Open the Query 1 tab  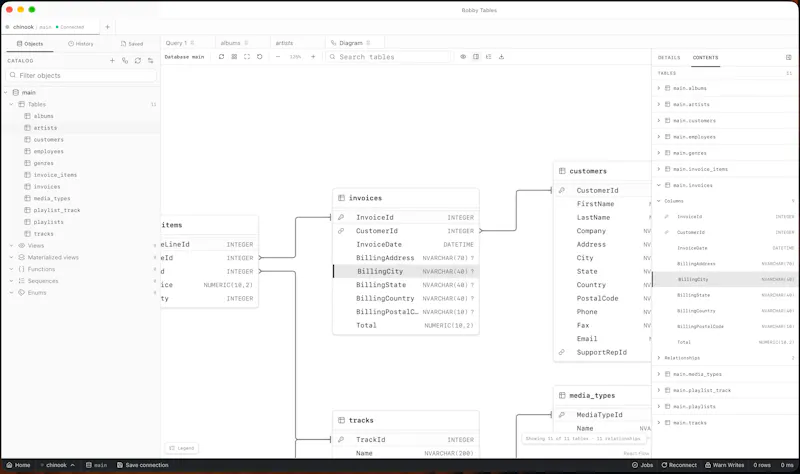point(177,43)
